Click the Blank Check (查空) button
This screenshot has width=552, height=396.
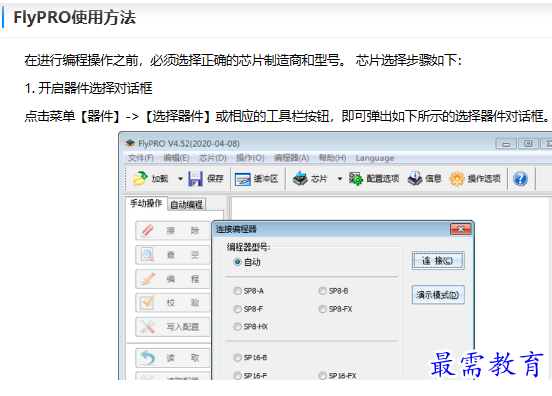coord(172,255)
